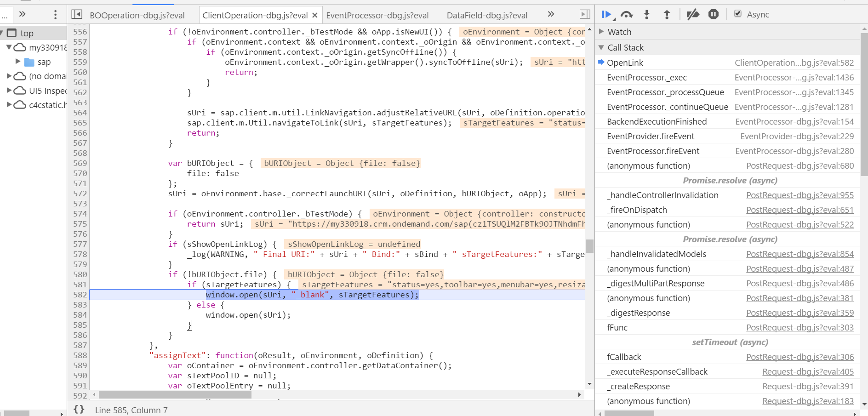Pretty print the source code
This screenshot has width=868, height=416.
coord(79,409)
